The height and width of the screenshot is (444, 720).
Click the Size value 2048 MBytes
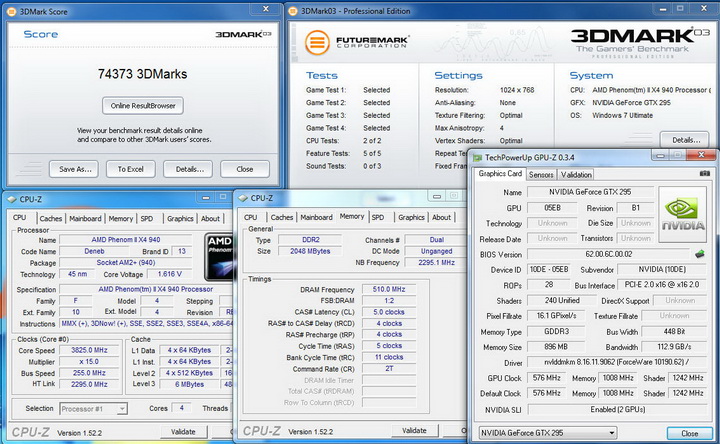coord(310,251)
